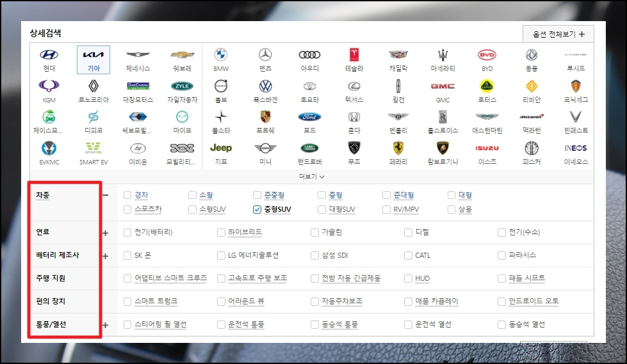The height and width of the screenshot is (364, 627).
Task: Select the Land Rover (랜드로버) logo
Action: point(309,148)
